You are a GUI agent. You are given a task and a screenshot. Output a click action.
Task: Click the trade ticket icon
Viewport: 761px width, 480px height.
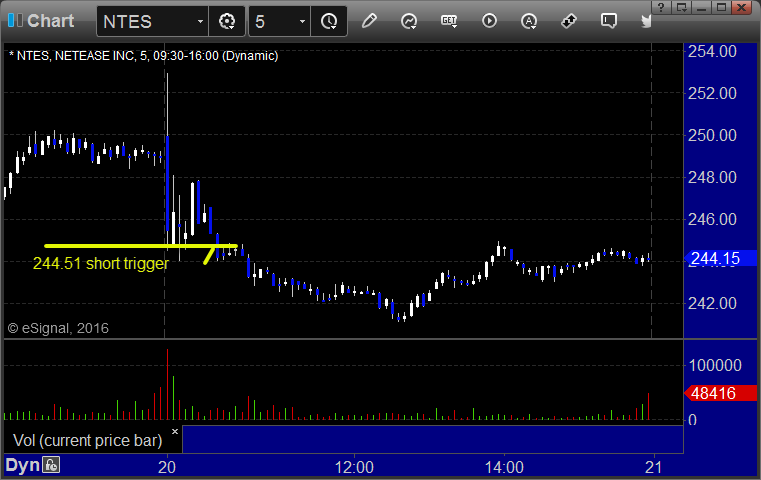click(568, 21)
